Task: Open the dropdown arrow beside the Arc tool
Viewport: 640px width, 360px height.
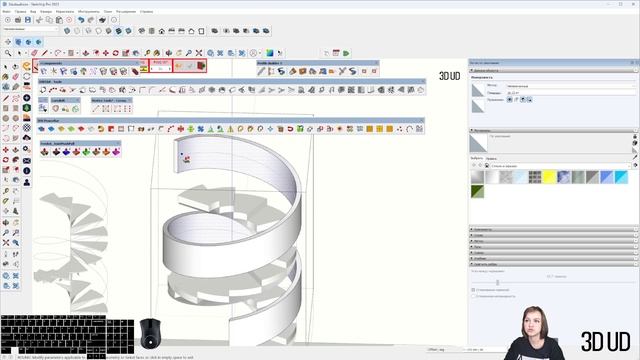Action: (x=64, y=53)
